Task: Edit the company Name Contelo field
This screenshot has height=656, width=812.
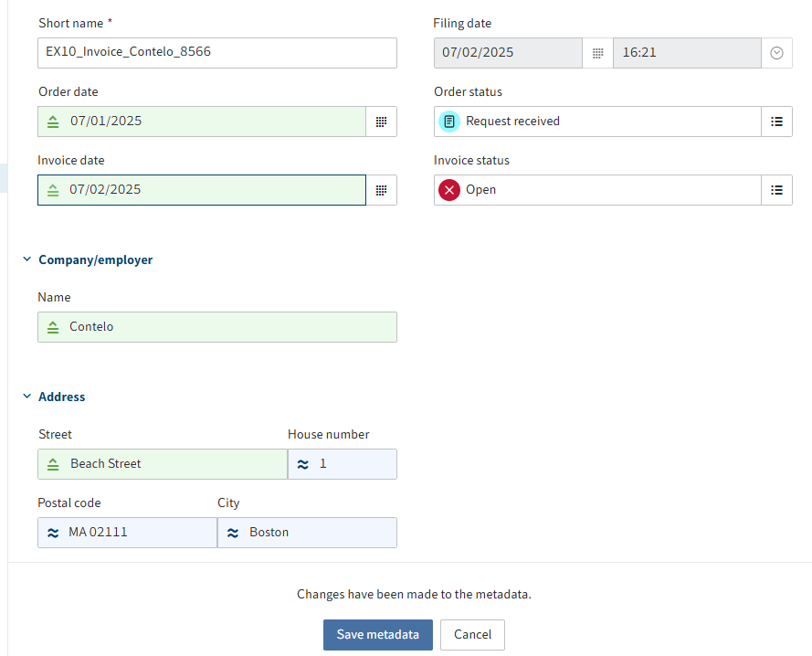Action: [x=217, y=327]
